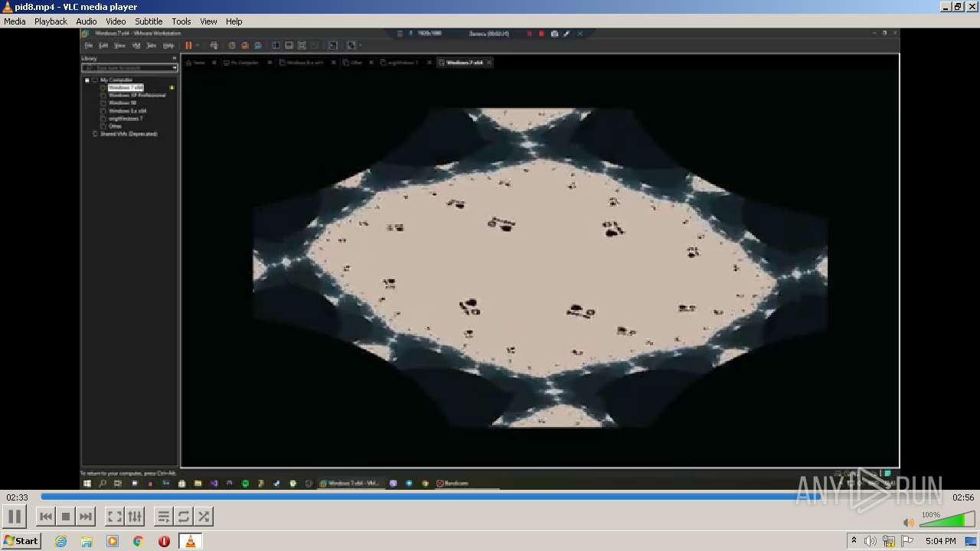Screen dimensions: 980x551
Task: Switch the elapsed time 02:33 display
Action: click(x=18, y=497)
